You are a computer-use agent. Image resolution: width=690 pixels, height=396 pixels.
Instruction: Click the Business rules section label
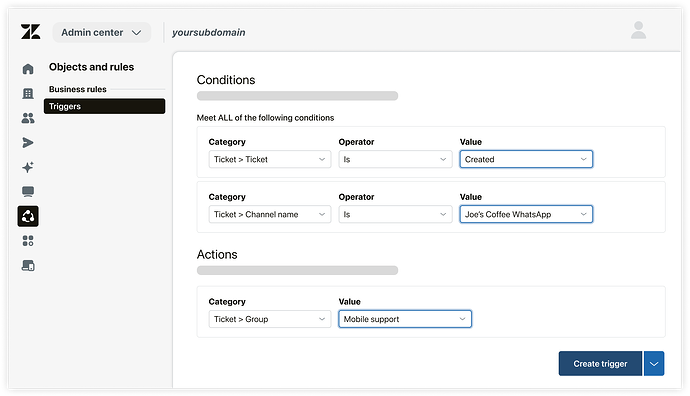coord(77,89)
